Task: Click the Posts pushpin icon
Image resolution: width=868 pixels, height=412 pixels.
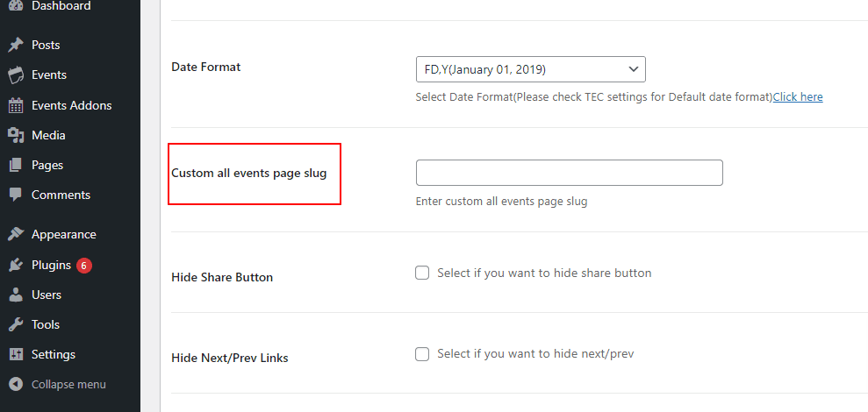Action: pyautogui.click(x=16, y=45)
